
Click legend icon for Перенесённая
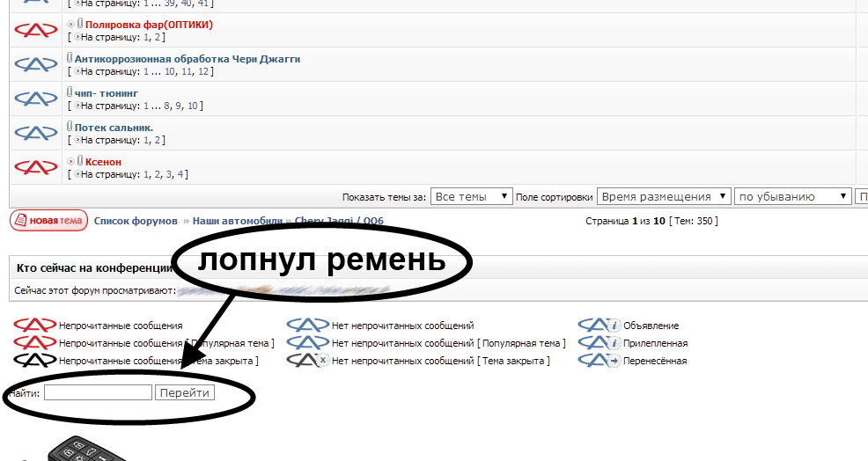[599, 361]
